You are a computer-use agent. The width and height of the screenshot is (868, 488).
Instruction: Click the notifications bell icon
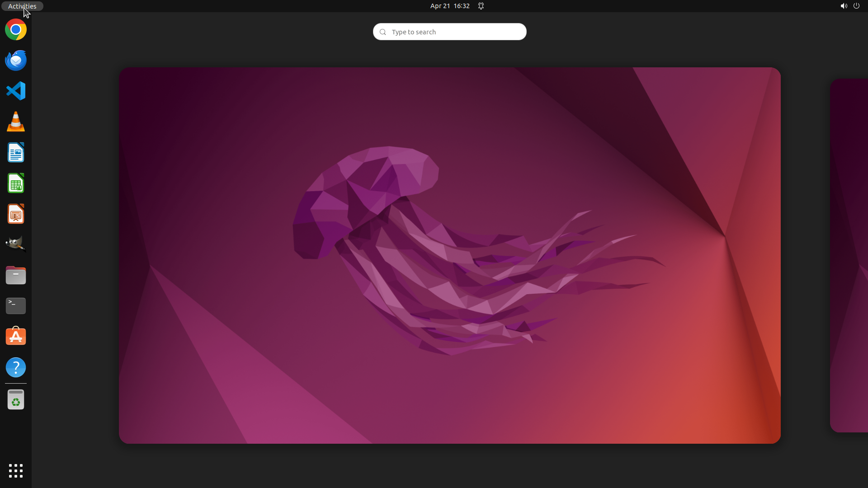[481, 6]
